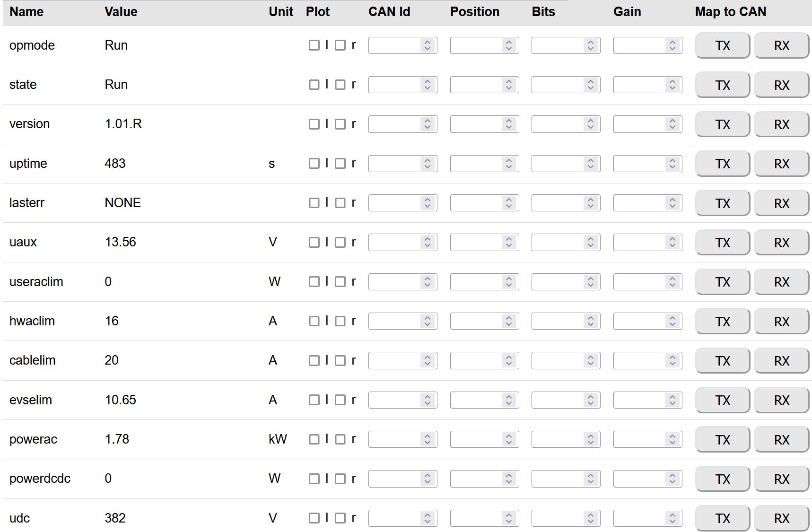Click the Position stepper for version

pos(509,124)
